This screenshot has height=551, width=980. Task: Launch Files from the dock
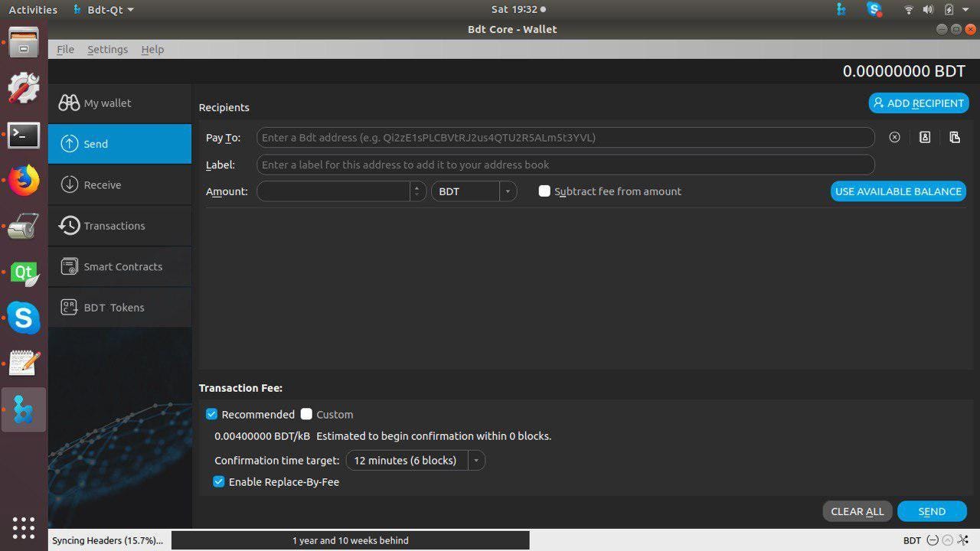[x=24, y=42]
